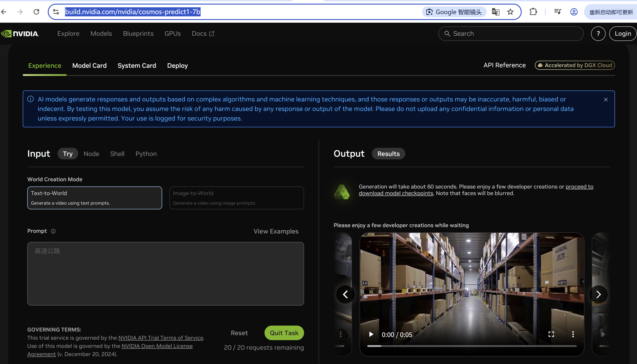The image size is (637, 364).
Task: Open NVIDIA API Trial Terms of Service
Action: (x=161, y=338)
